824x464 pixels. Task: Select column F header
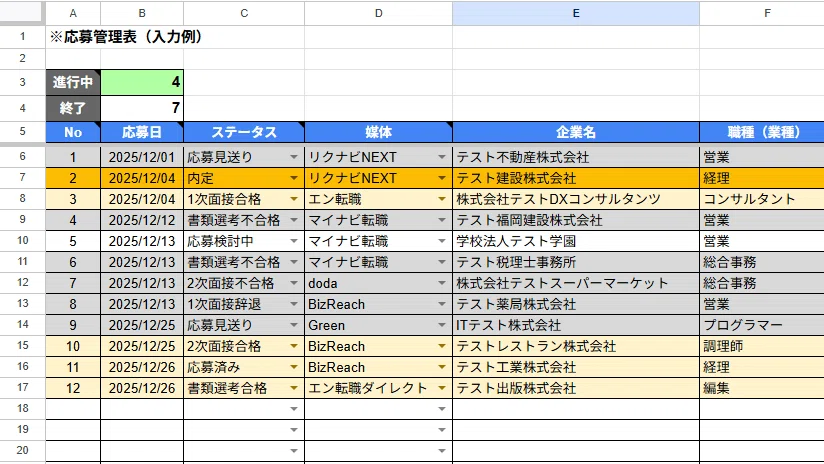(762, 13)
